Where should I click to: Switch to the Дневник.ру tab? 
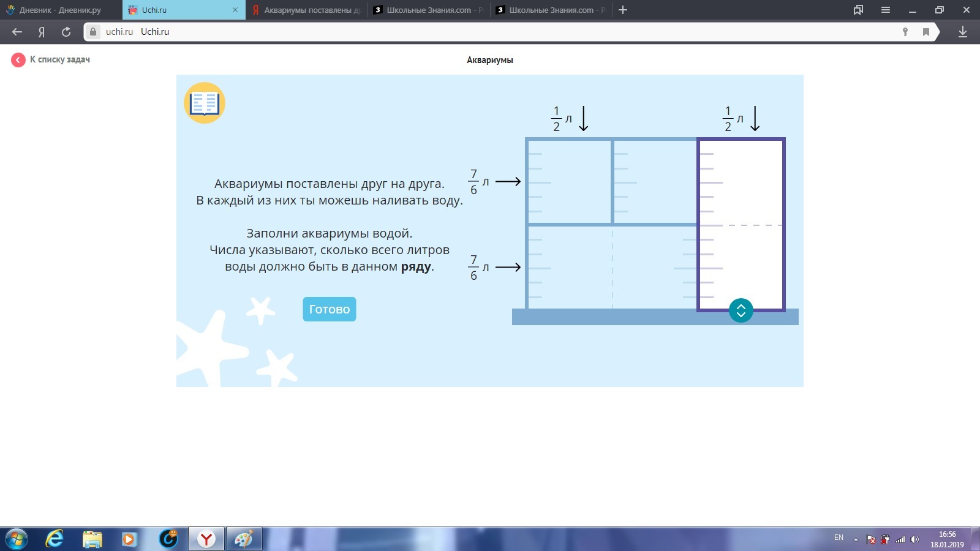(60, 10)
